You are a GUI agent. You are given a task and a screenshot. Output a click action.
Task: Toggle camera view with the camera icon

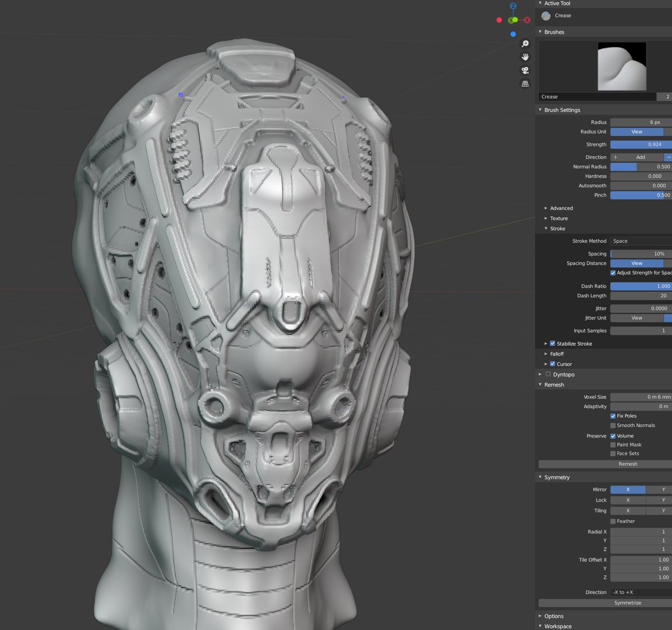[525, 71]
